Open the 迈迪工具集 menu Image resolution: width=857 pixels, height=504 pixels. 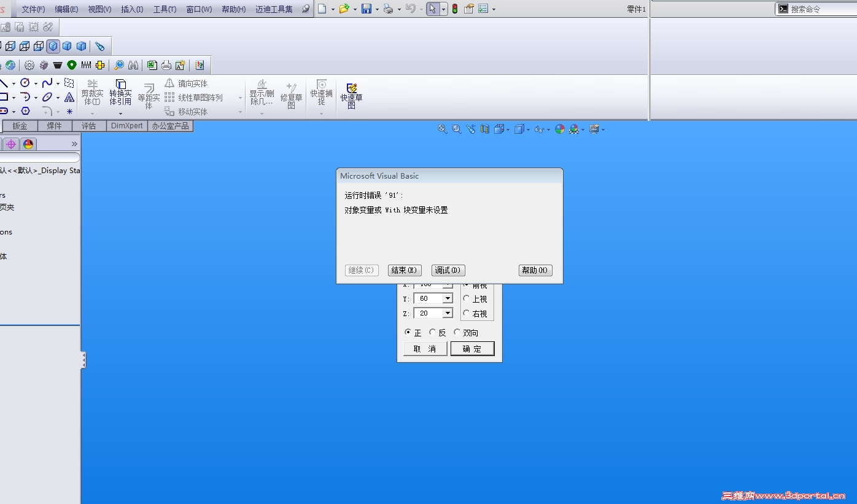[274, 9]
